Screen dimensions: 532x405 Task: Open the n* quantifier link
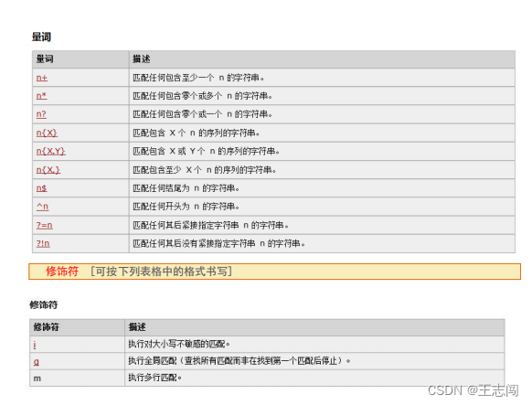pyautogui.click(x=41, y=96)
